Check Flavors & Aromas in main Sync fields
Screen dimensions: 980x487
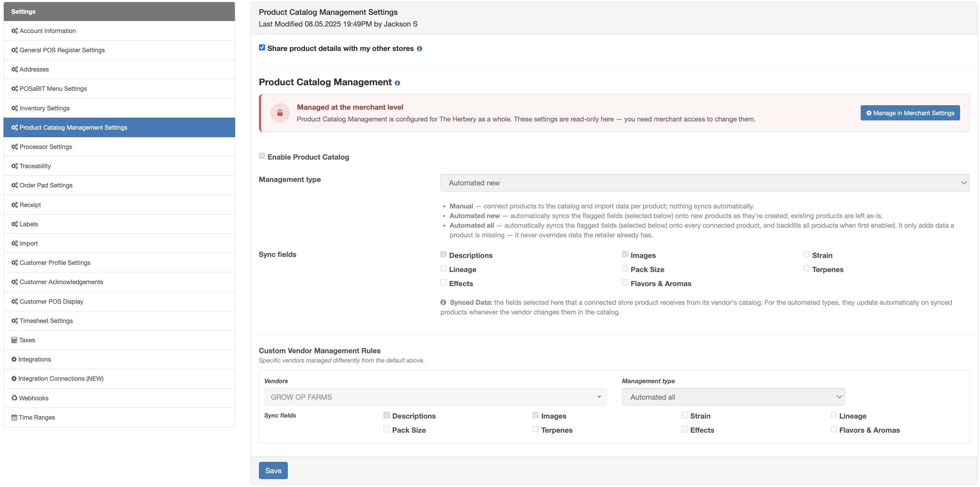point(625,282)
